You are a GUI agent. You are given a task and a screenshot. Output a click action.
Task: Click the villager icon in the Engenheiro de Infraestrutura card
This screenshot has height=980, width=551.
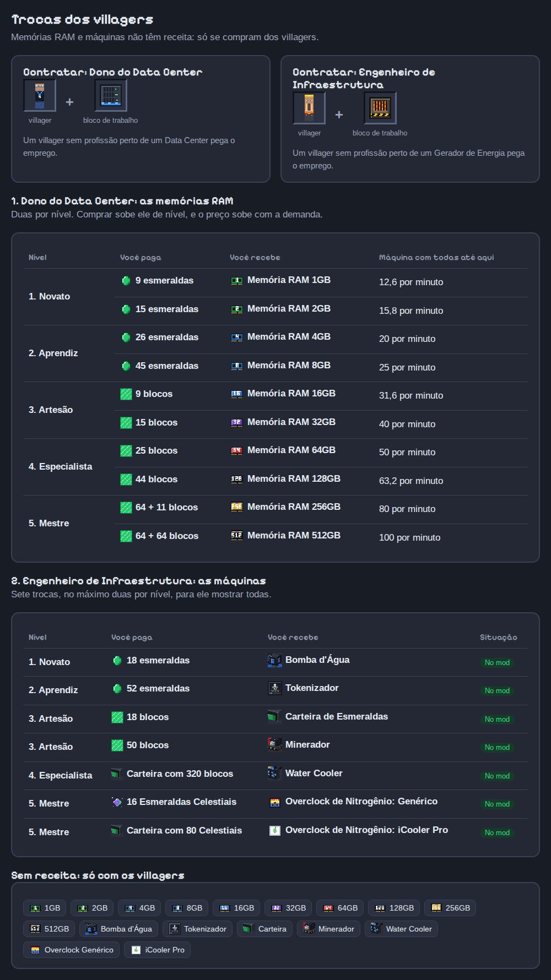point(309,108)
